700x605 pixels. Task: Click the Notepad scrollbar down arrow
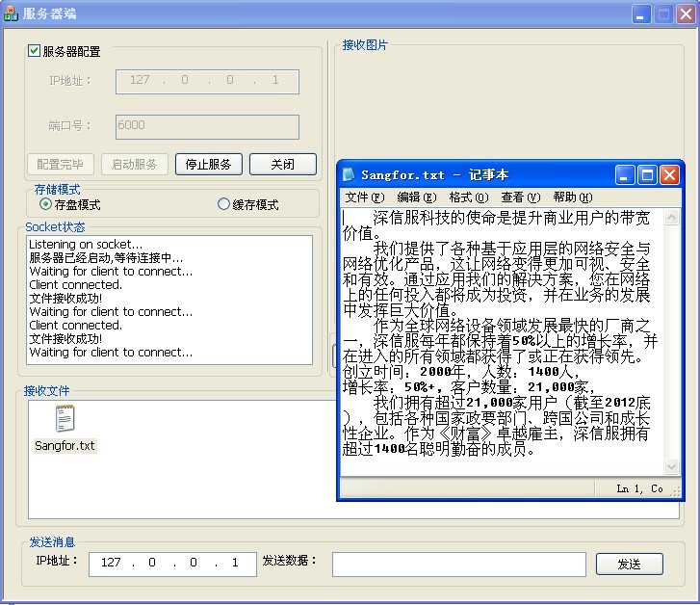pyautogui.click(x=671, y=467)
